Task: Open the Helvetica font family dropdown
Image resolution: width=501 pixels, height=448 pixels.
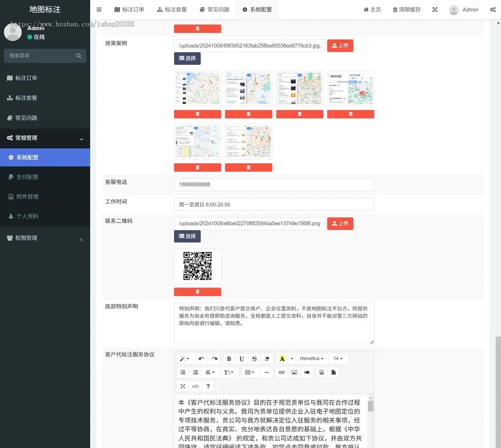Action: pos(311,359)
